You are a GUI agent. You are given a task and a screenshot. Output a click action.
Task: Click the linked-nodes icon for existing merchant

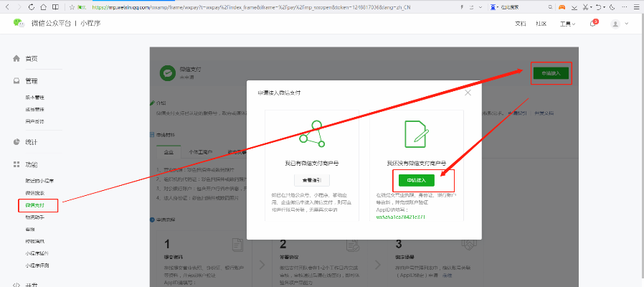(x=312, y=134)
